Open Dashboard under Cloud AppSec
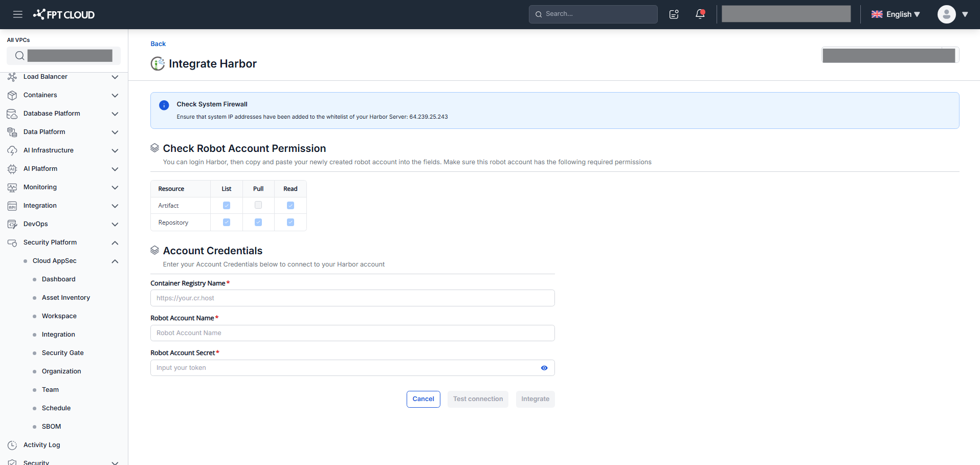The height and width of the screenshot is (465, 980). click(x=59, y=279)
